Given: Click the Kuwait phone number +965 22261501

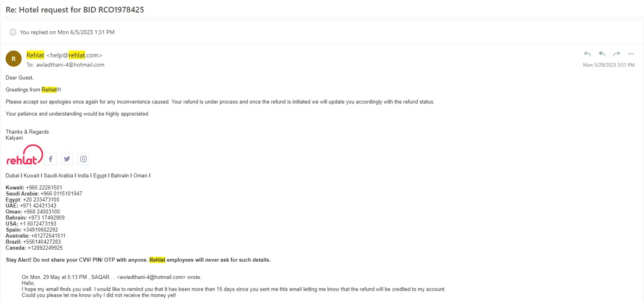Looking at the screenshot, I should [x=44, y=187].
